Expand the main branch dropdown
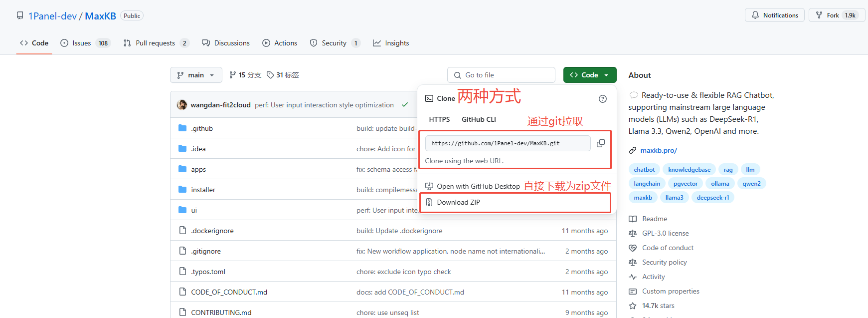 196,75
